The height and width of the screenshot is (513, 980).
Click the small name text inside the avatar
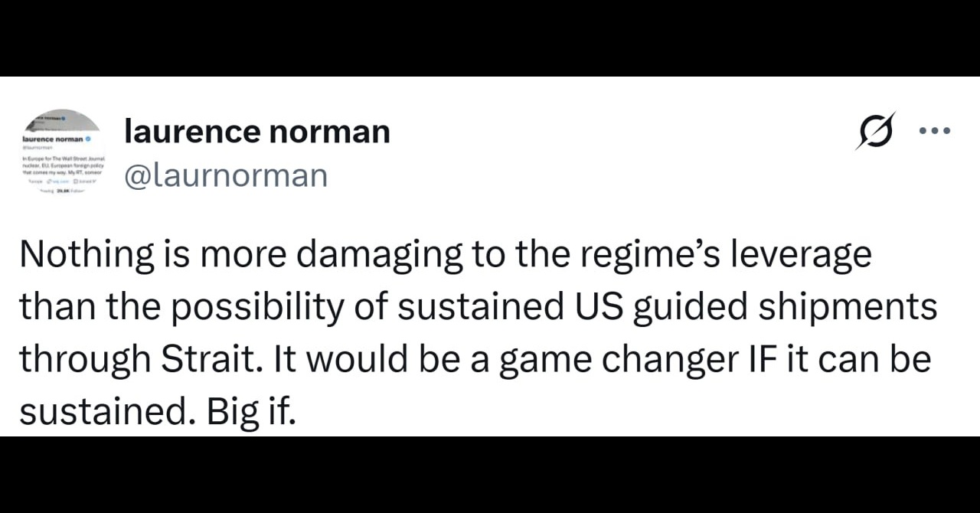pos(52,140)
